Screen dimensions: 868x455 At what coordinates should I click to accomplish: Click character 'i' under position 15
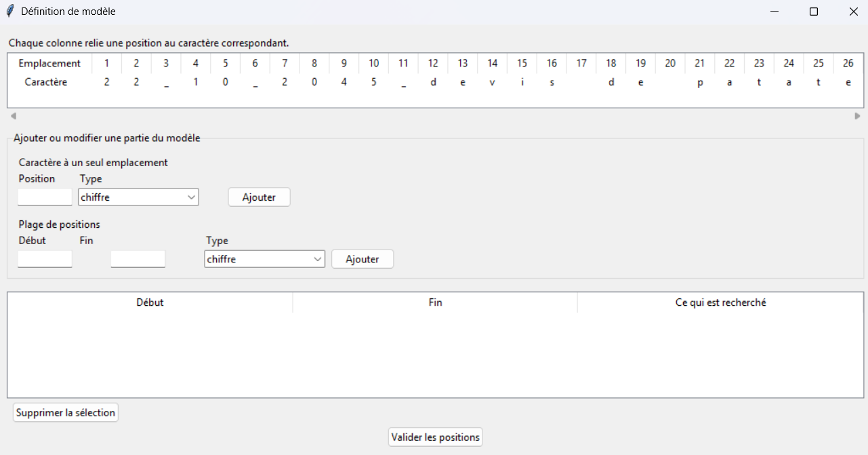(x=522, y=82)
